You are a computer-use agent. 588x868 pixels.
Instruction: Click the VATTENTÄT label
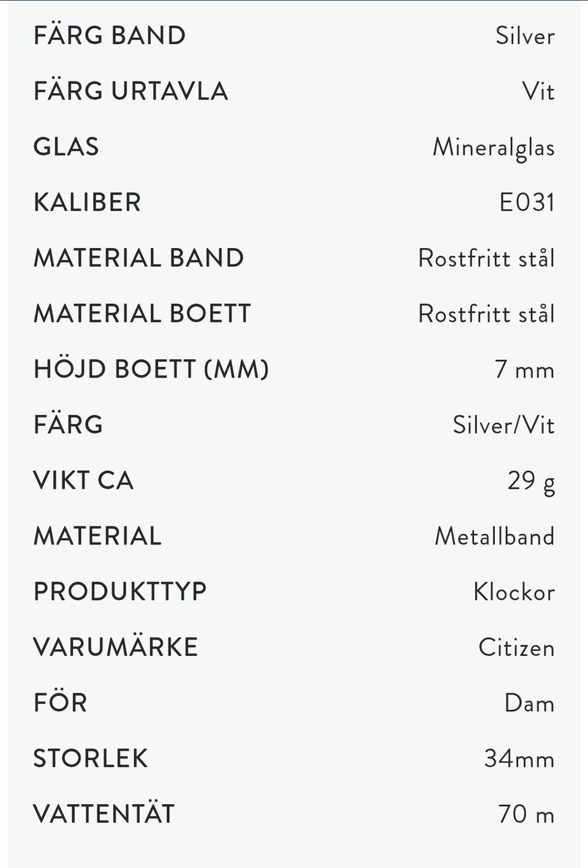click(x=104, y=814)
